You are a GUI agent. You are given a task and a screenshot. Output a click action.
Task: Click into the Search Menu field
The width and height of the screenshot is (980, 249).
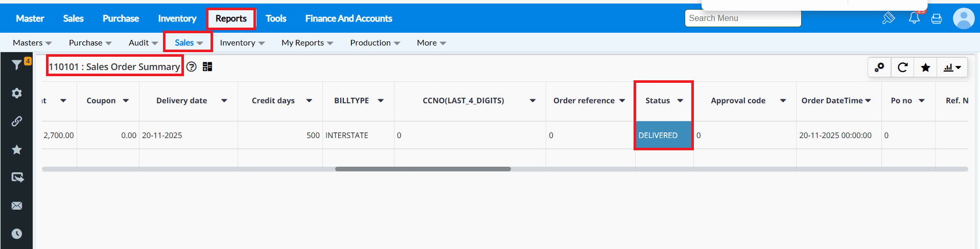(742, 18)
